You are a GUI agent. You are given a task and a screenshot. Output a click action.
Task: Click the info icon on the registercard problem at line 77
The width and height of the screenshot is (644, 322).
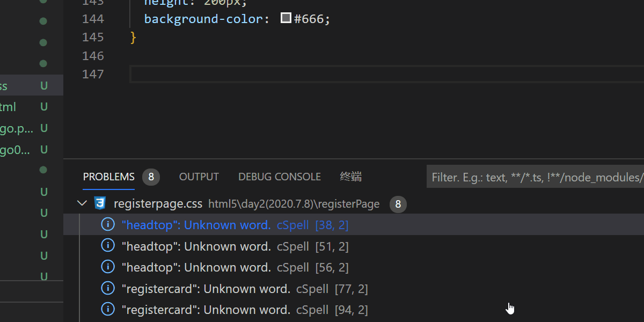107,288
